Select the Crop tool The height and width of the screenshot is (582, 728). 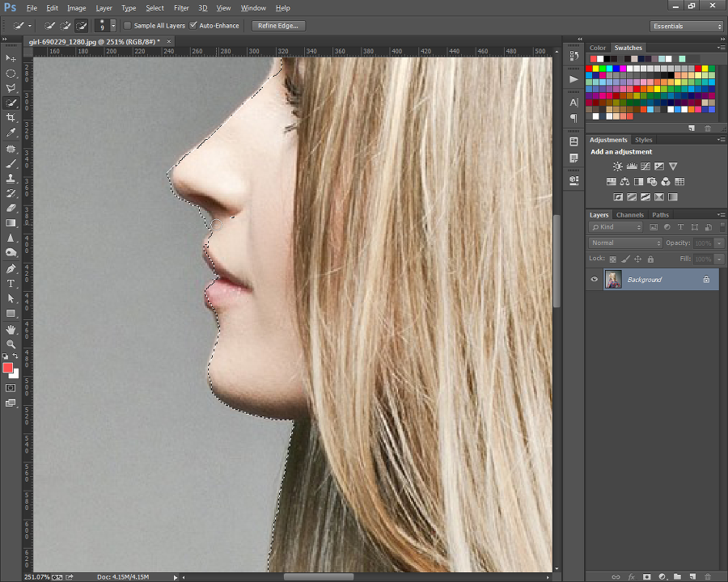(x=11, y=117)
